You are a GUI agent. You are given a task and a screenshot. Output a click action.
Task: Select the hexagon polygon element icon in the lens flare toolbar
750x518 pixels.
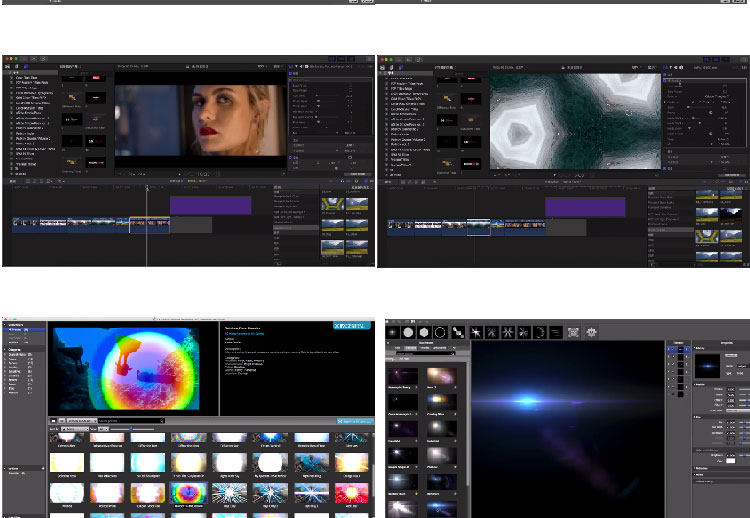[x=424, y=332]
